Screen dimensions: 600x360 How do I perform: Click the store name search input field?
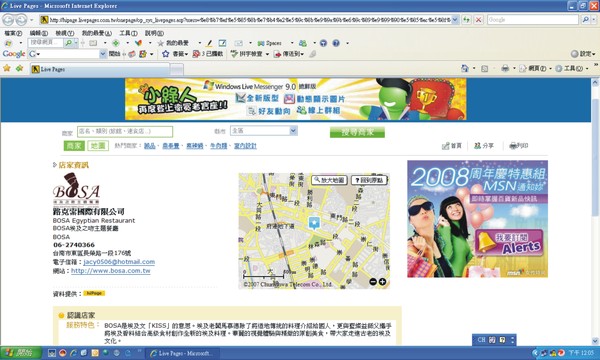(x=125, y=131)
